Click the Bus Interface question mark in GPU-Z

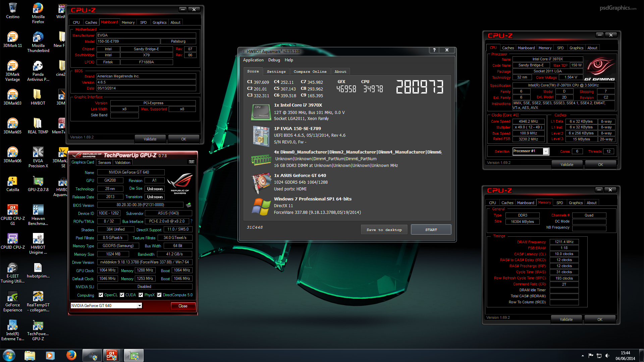[x=192, y=221]
